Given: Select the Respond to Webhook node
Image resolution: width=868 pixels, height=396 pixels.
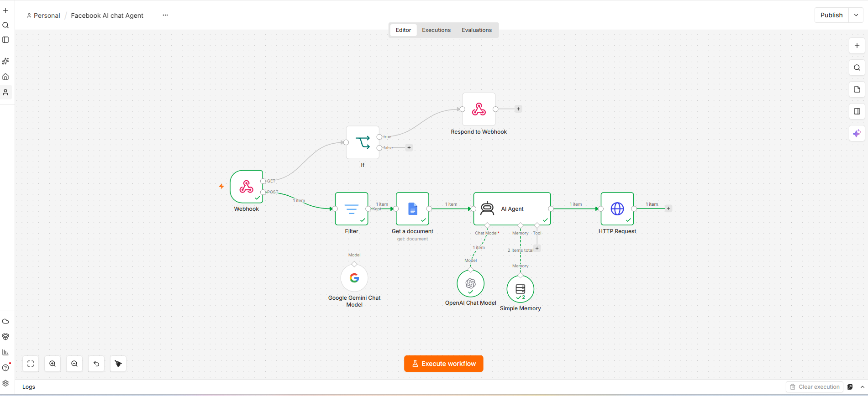Looking at the screenshot, I should tap(479, 109).
